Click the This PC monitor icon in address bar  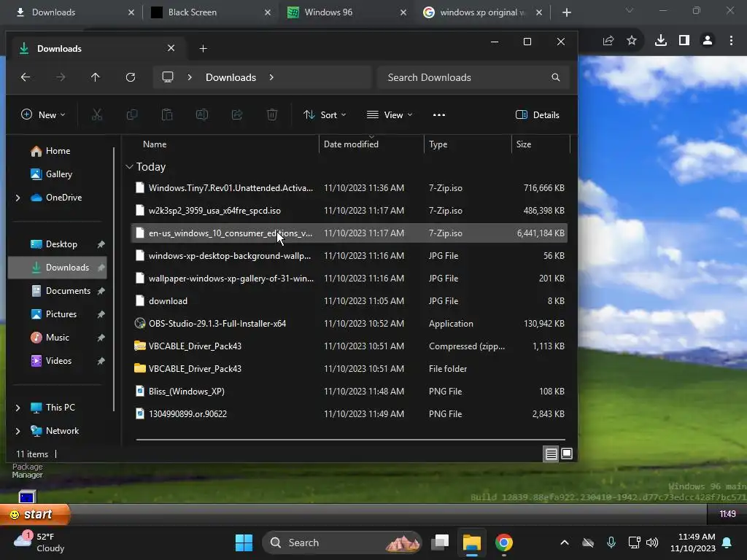pyautogui.click(x=168, y=77)
